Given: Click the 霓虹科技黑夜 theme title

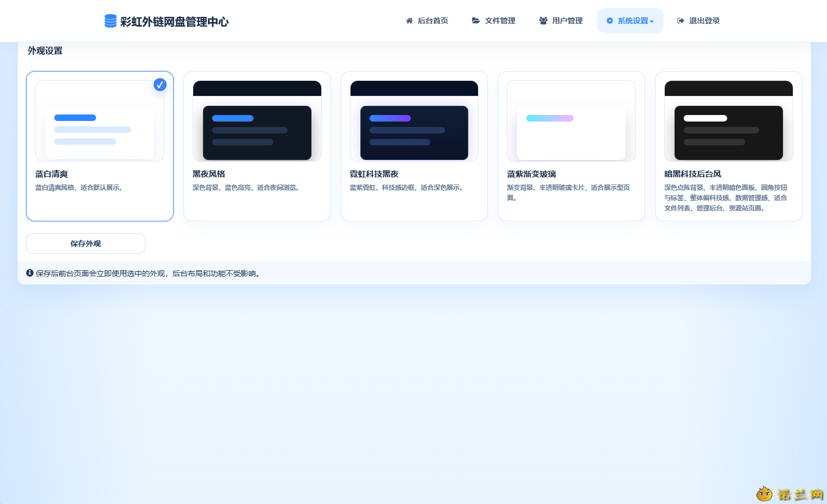Looking at the screenshot, I should (x=374, y=174).
